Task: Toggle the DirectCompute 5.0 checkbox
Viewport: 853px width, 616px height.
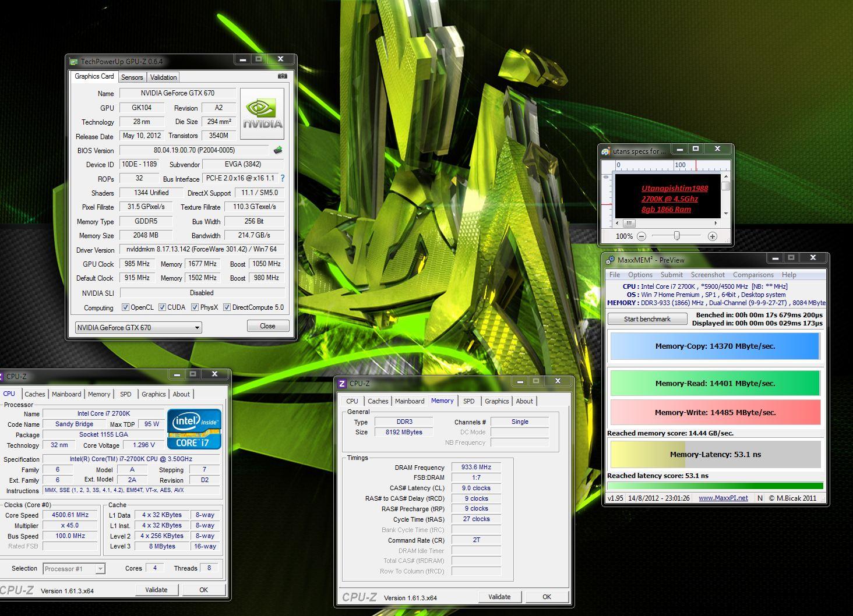Action: coord(227,307)
